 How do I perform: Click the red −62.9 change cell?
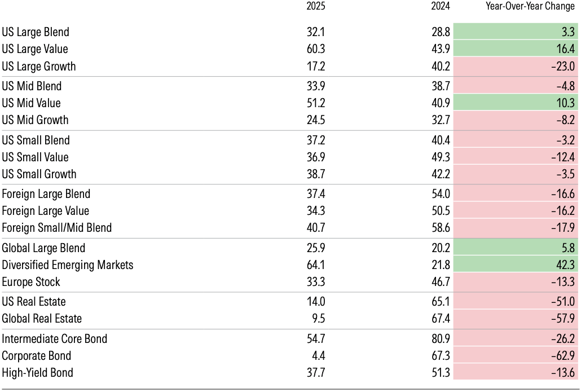tap(516, 356)
